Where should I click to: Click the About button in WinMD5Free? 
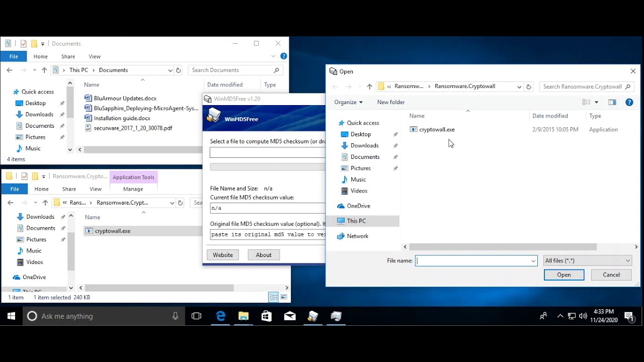tap(264, 255)
